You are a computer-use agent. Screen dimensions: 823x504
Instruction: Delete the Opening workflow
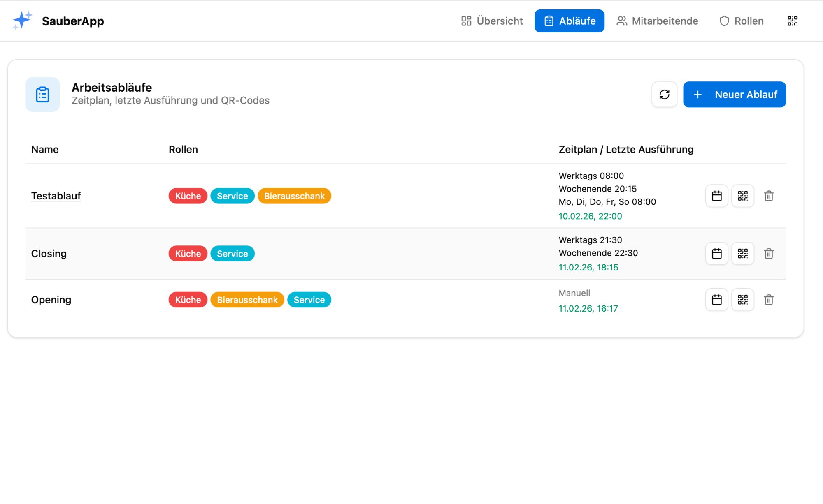coord(768,300)
